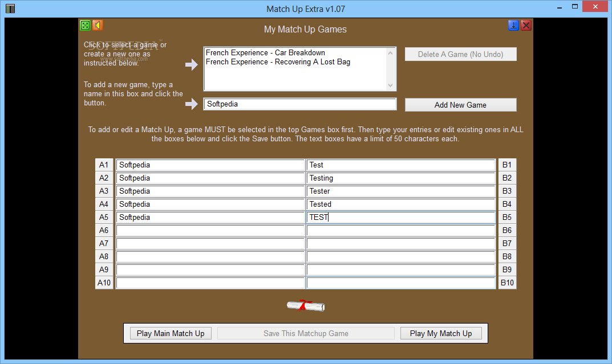Click the A4 entry field
The width and height of the screenshot is (612, 364).
(210, 204)
